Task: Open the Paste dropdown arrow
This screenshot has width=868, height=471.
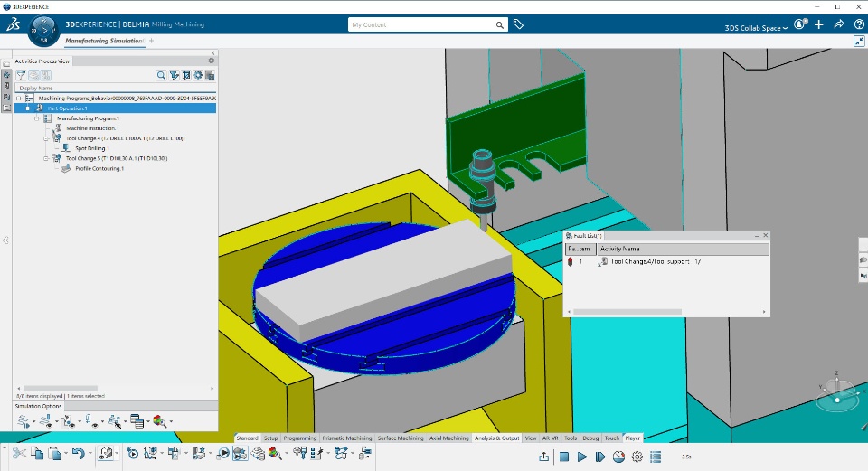Action: (x=65, y=454)
